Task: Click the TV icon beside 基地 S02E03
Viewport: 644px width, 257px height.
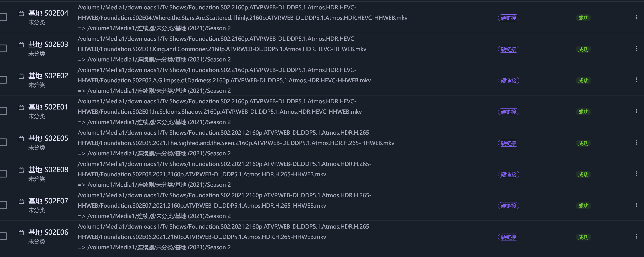Action: [22, 45]
